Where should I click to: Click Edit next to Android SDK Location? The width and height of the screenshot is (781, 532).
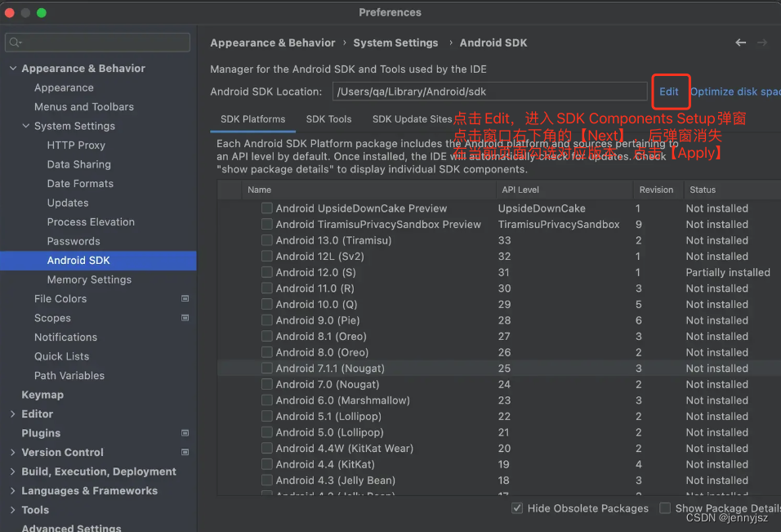pos(671,92)
